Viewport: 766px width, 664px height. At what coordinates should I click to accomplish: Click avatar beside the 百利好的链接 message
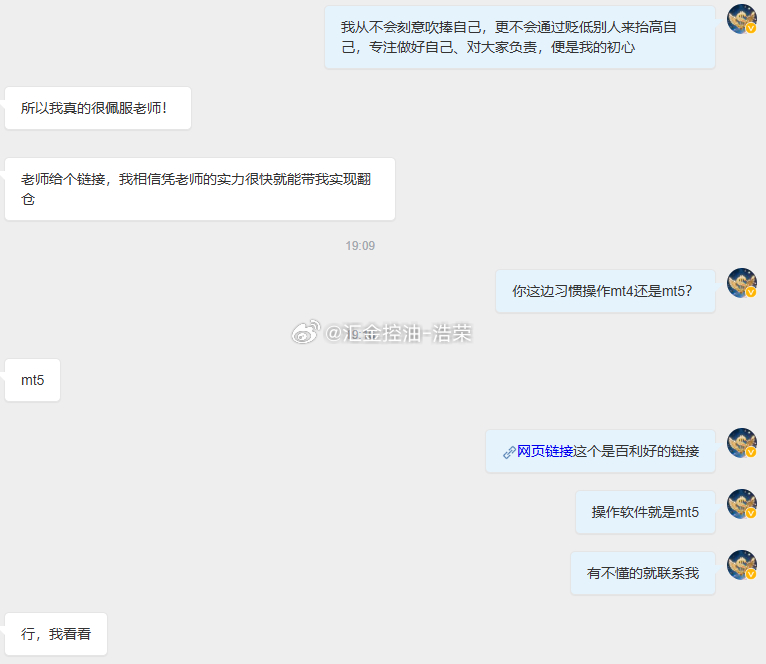pyautogui.click(x=742, y=443)
